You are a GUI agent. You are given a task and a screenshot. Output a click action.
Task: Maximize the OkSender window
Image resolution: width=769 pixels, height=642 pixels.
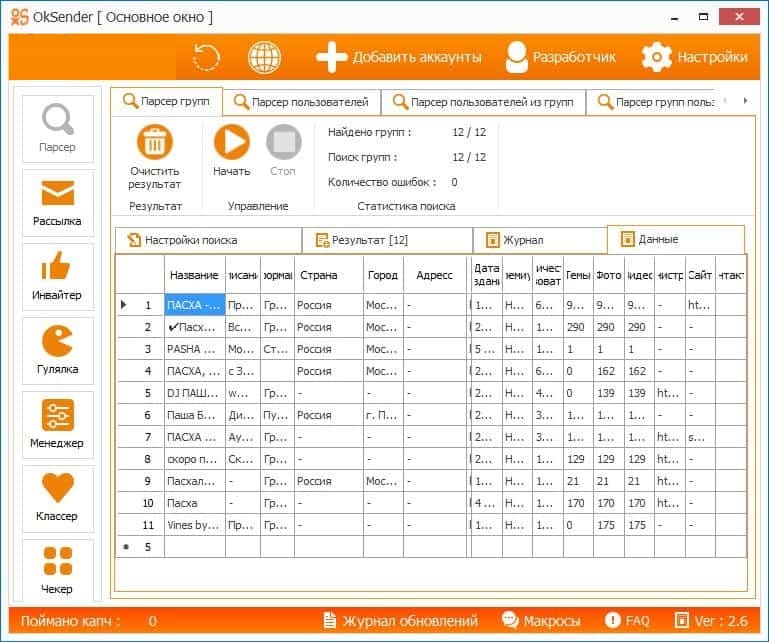click(x=703, y=17)
